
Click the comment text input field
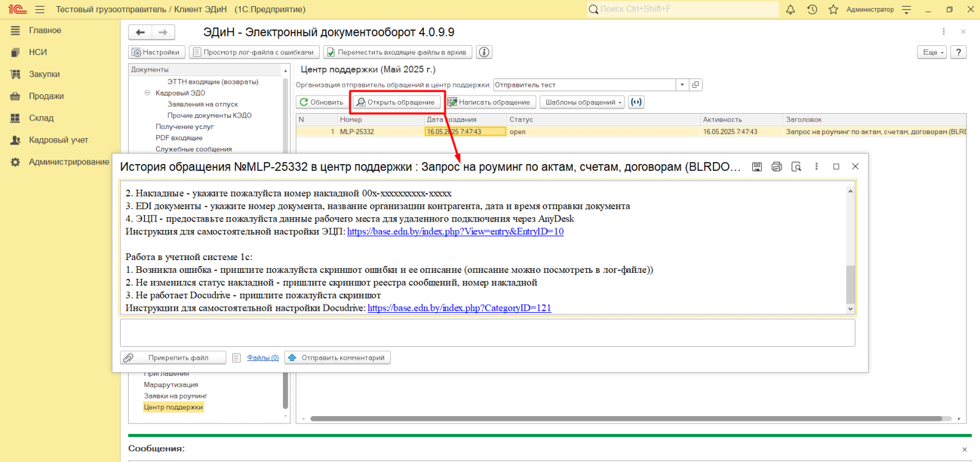(488, 333)
